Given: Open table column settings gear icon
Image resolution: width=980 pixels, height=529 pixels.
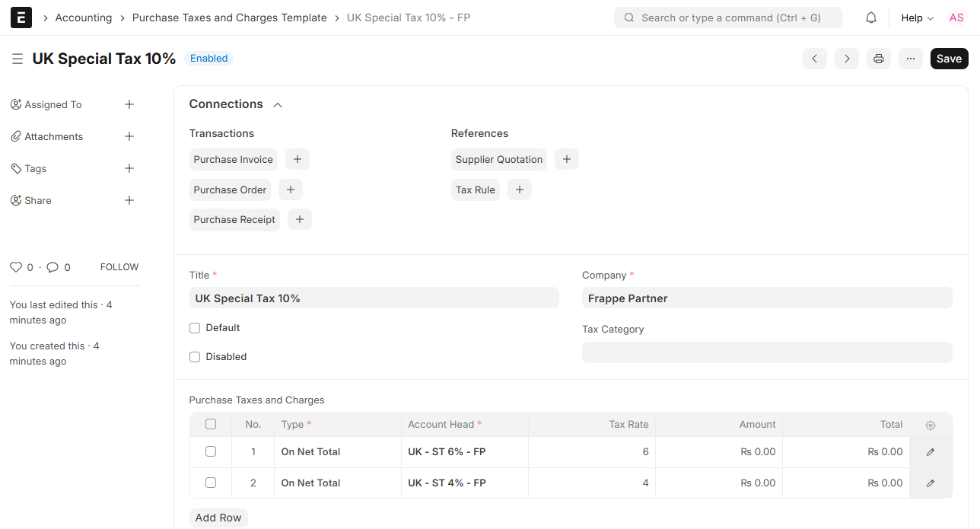Looking at the screenshot, I should pyautogui.click(x=930, y=425).
